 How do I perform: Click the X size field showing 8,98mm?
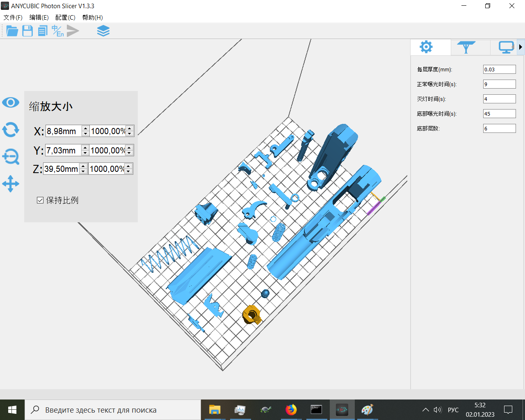click(63, 131)
